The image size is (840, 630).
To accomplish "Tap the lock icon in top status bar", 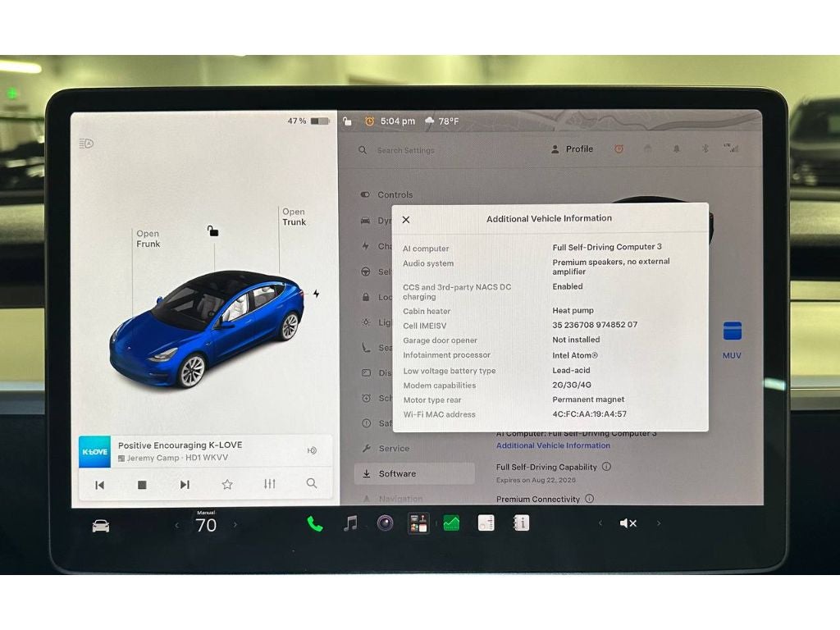I will click(347, 121).
